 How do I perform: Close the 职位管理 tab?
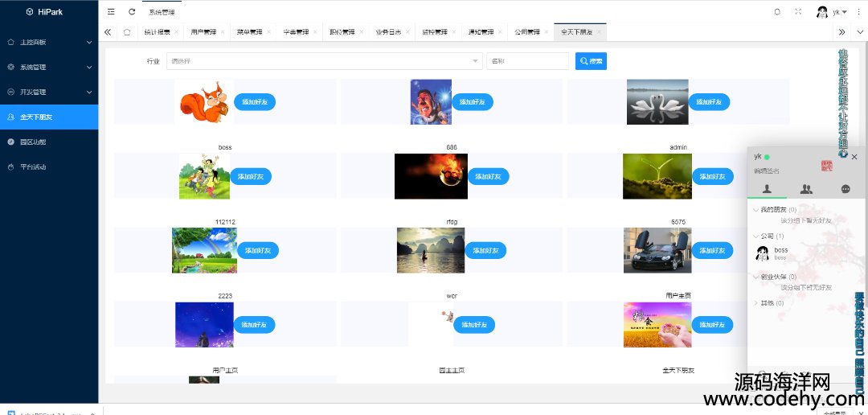click(x=361, y=32)
